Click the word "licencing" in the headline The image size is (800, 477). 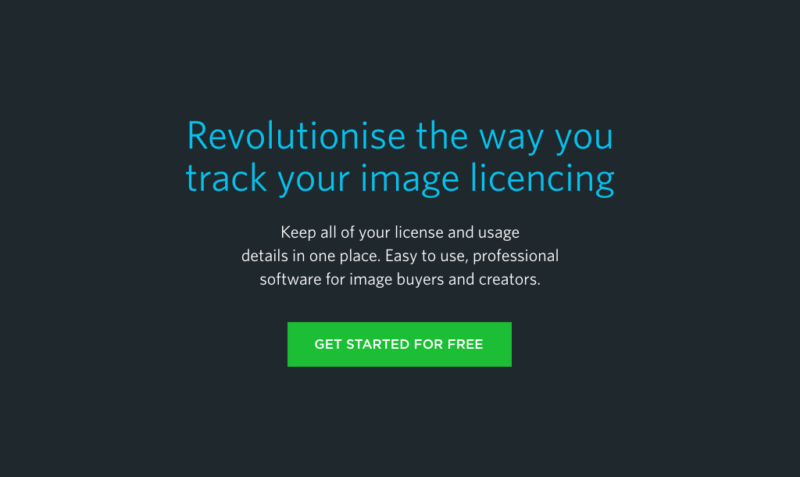point(542,179)
